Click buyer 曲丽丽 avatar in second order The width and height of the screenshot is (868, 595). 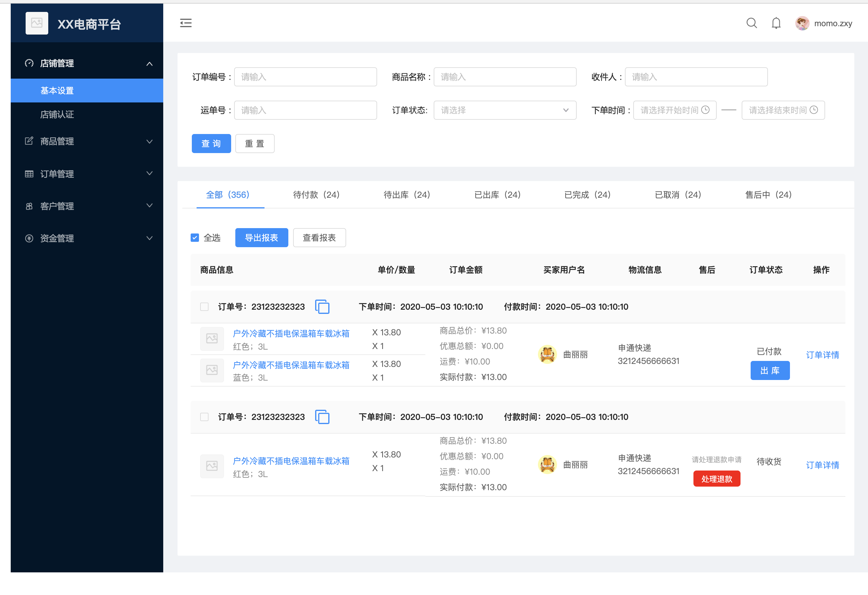click(547, 464)
